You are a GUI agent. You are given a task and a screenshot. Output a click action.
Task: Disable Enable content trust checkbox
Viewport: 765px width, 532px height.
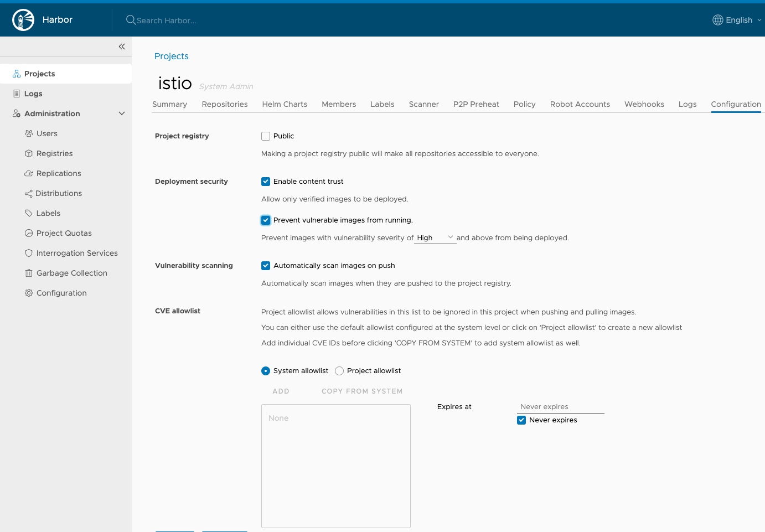click(x=266, y=182)
